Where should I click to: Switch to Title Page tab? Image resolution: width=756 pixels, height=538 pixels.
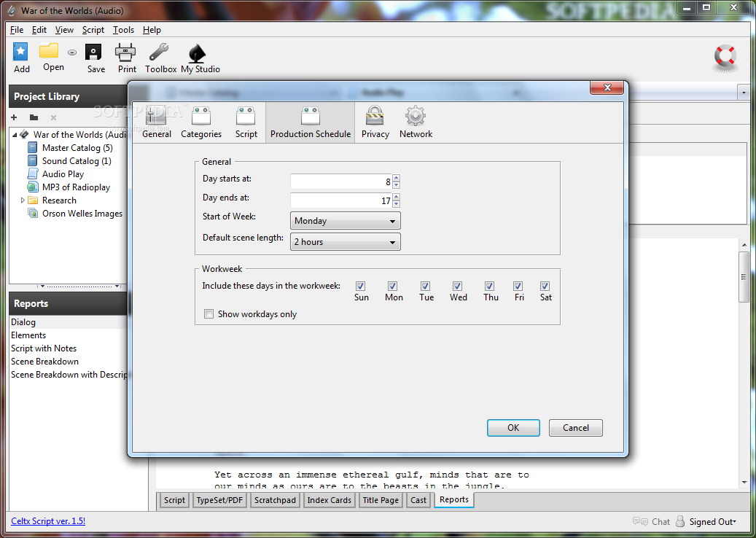[381, 500]
